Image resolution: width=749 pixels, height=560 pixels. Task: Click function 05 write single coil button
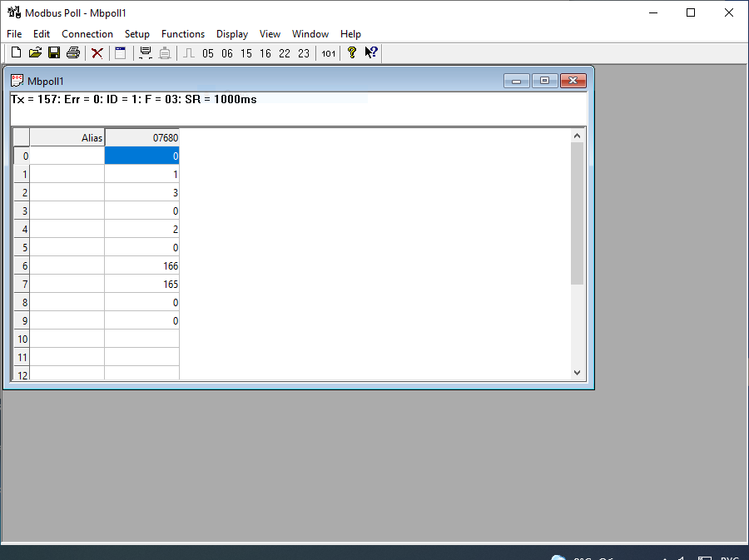(208, 53)
